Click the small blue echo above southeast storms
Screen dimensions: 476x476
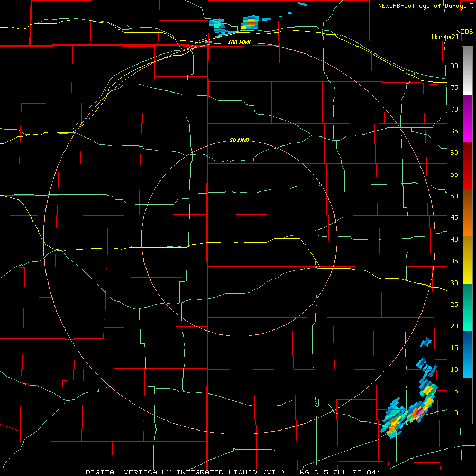pyautogui.click(x=426, y=342)
